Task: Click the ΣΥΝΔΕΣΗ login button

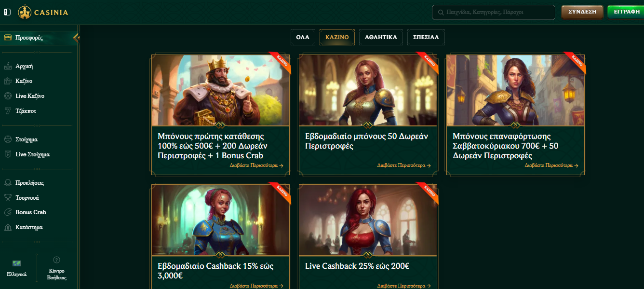Action: 582,12
